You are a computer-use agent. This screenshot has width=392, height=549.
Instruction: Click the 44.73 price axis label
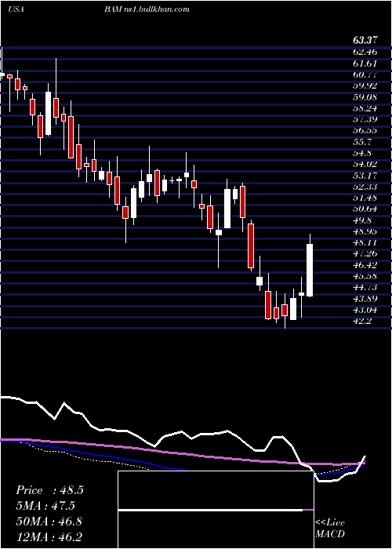[365, 288]
